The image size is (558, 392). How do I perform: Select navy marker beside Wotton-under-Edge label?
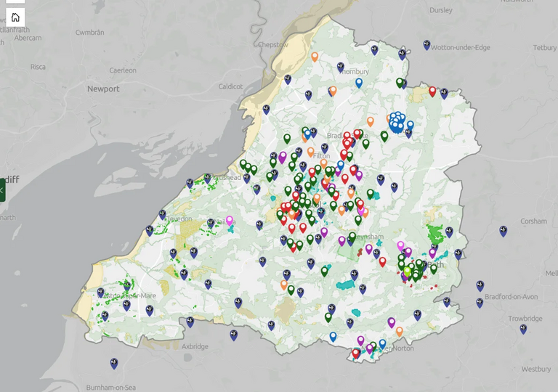[426, 45]
